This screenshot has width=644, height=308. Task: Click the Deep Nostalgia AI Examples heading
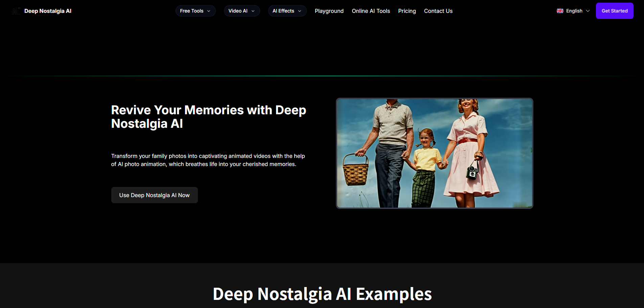pyautogui.click(x=322, y=294)
